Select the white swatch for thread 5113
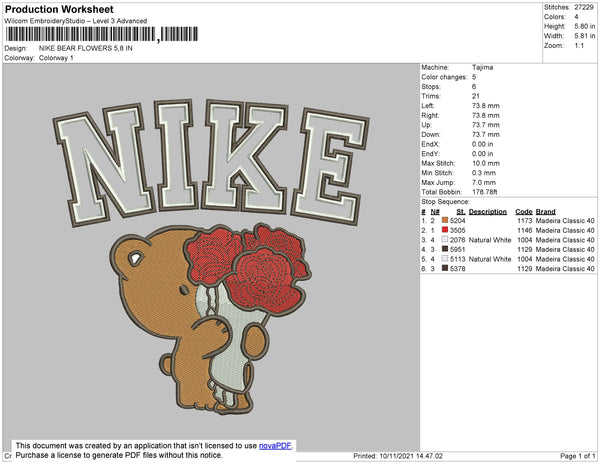The height and width of the screenshot is (464, 600). coord(445,259)
